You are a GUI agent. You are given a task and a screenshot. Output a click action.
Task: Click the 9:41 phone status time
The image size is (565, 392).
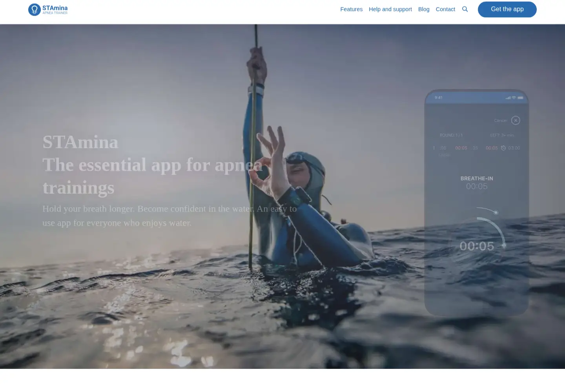point(439,98)
